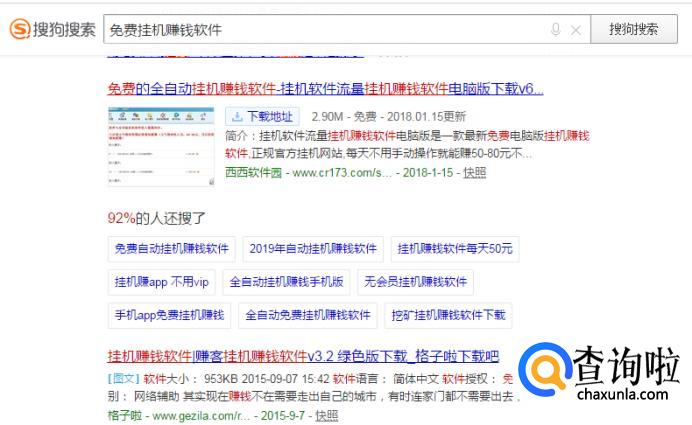Click the microphone voice search icon
Screen dimensions: 692x425
556,30
